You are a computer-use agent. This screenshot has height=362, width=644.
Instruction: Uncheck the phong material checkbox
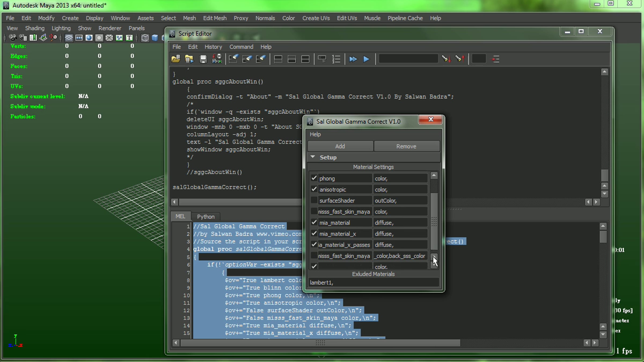(x=314, y=178)
